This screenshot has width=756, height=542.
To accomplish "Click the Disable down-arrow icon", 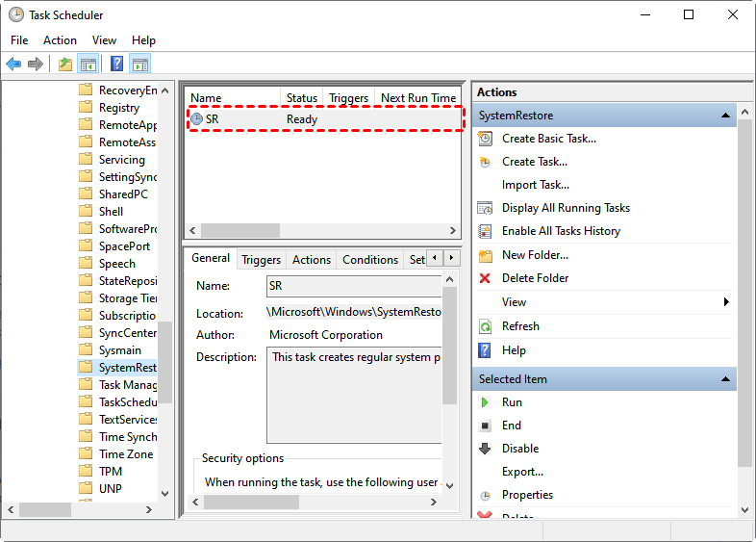I will pyautogui.click(x=485, y=449).
